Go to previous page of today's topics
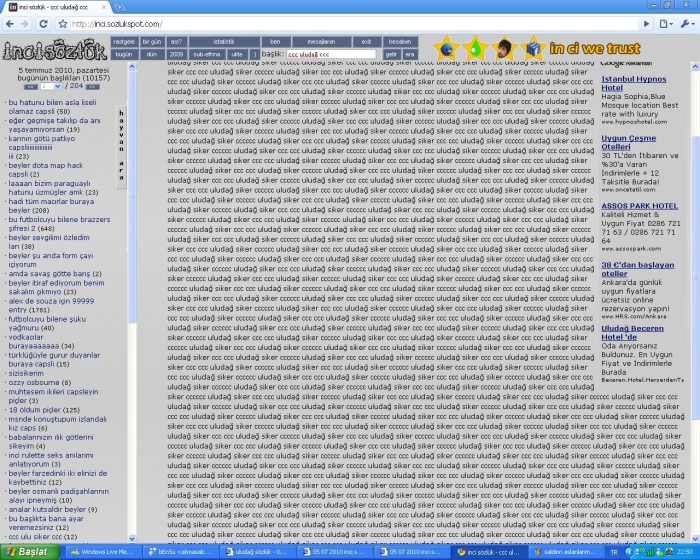The height and width of the screenshot is (560, 700). point(30,87)
